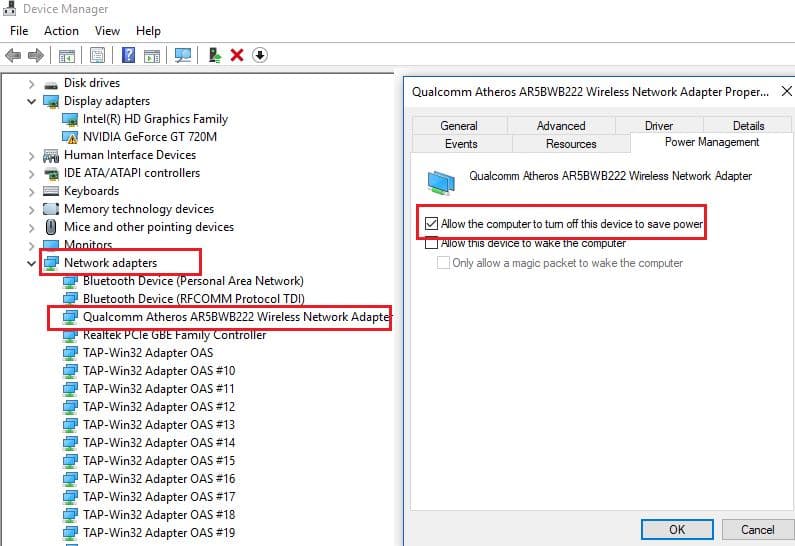Click the OK button
Screen dimensions: 795x546
tap(677, 530)
